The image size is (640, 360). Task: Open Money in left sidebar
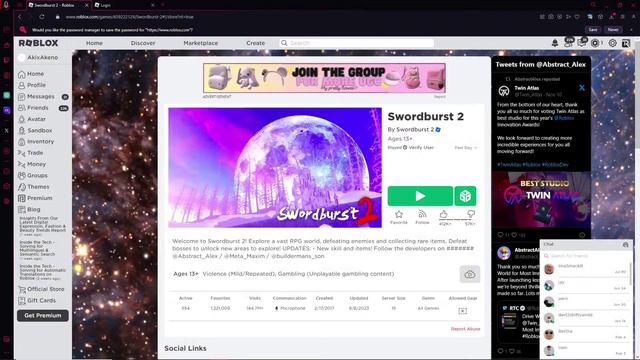click(36, 164)
